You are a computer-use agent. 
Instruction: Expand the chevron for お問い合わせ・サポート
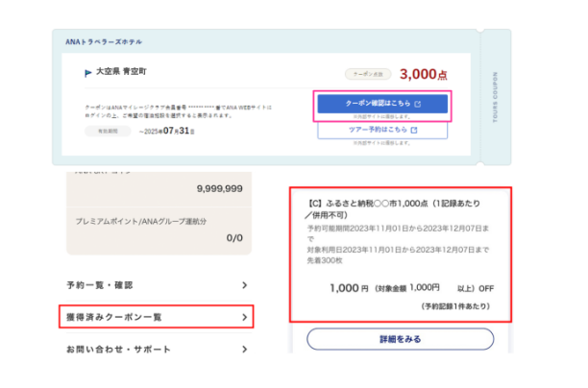click(x=244, y=349)
